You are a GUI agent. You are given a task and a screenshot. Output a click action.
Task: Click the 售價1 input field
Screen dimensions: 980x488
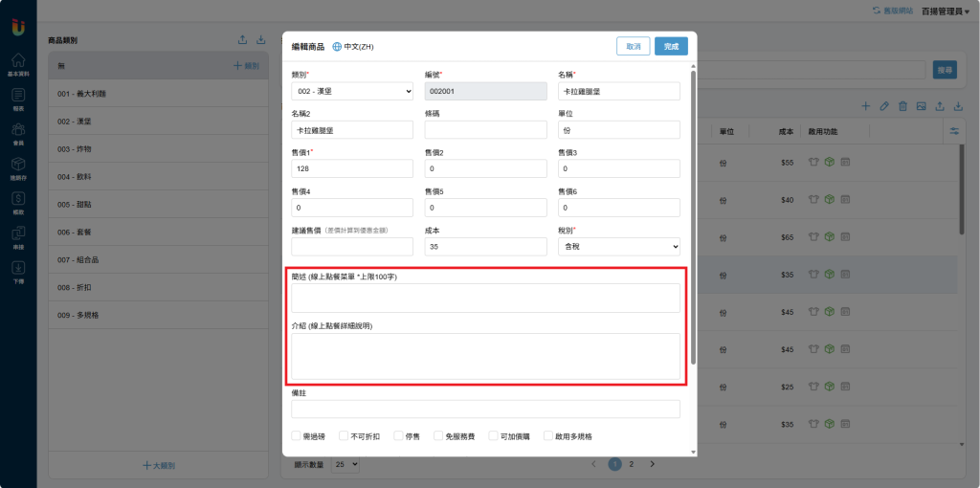352,168
